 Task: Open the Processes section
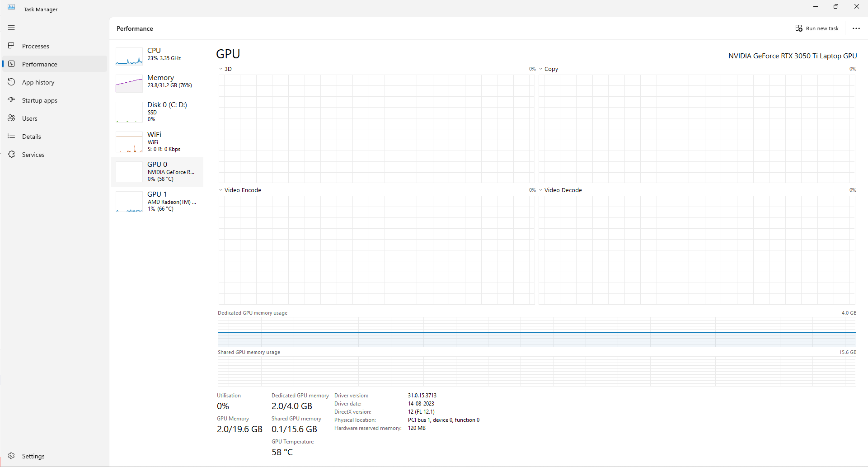(35, 46)
